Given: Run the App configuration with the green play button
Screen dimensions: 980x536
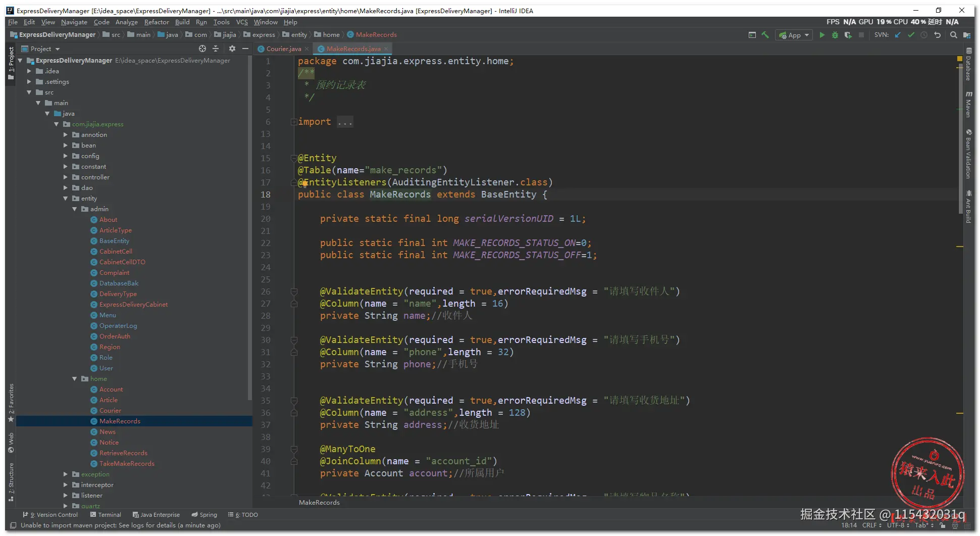Looking at the screenshot, I should (822, 35).
